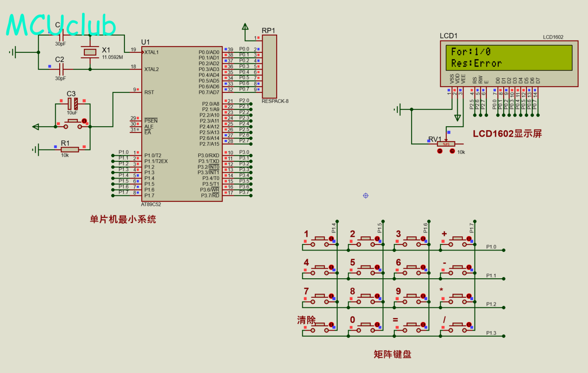The height and width of the screenshot is (373, 588).
Task: Click keypad push button 1
Action: 319,241
